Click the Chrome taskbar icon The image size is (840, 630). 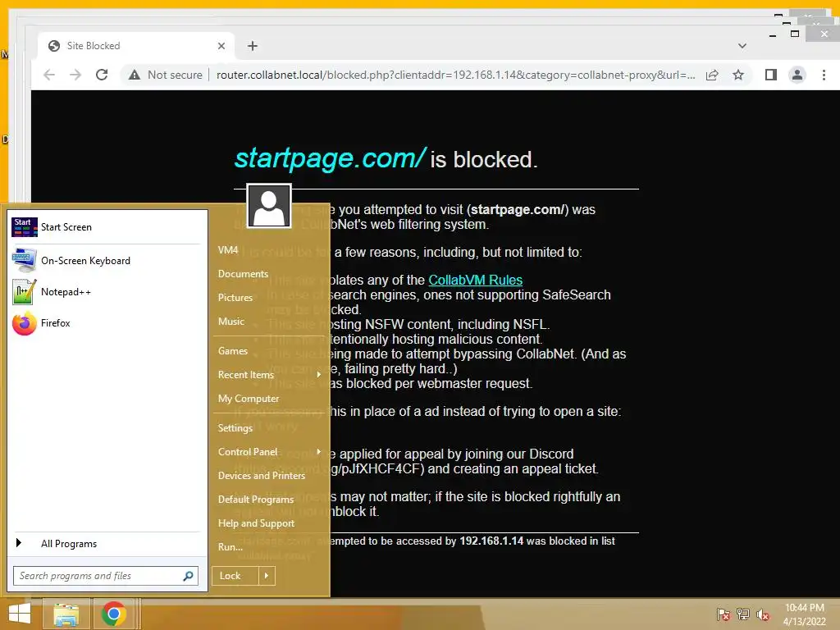(113, 614)
